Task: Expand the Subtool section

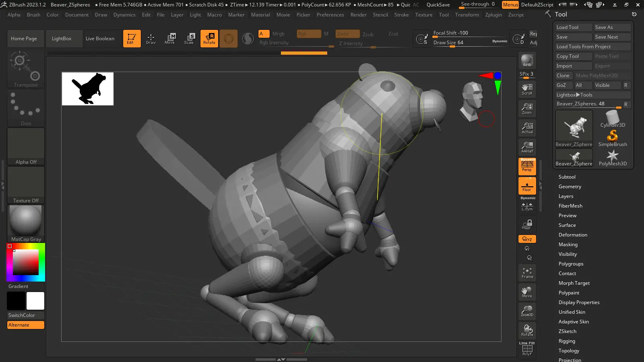Action: tap(567, 177)
